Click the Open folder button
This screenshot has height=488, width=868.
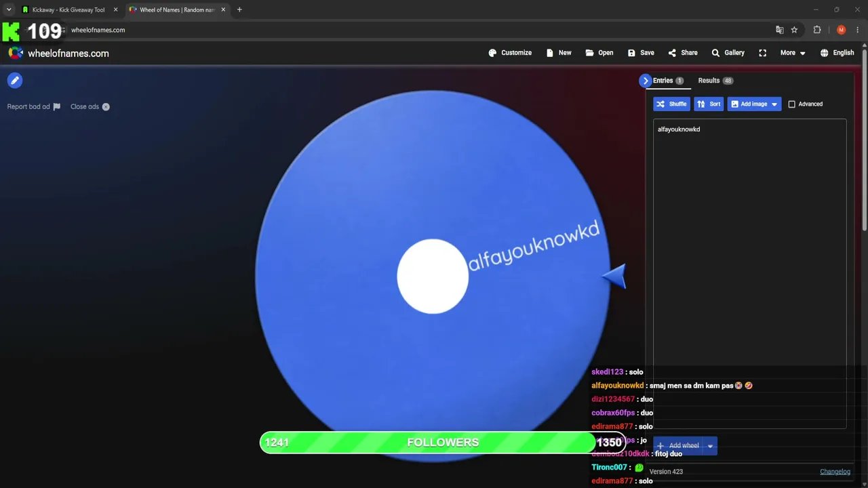(x=599, y=53)
